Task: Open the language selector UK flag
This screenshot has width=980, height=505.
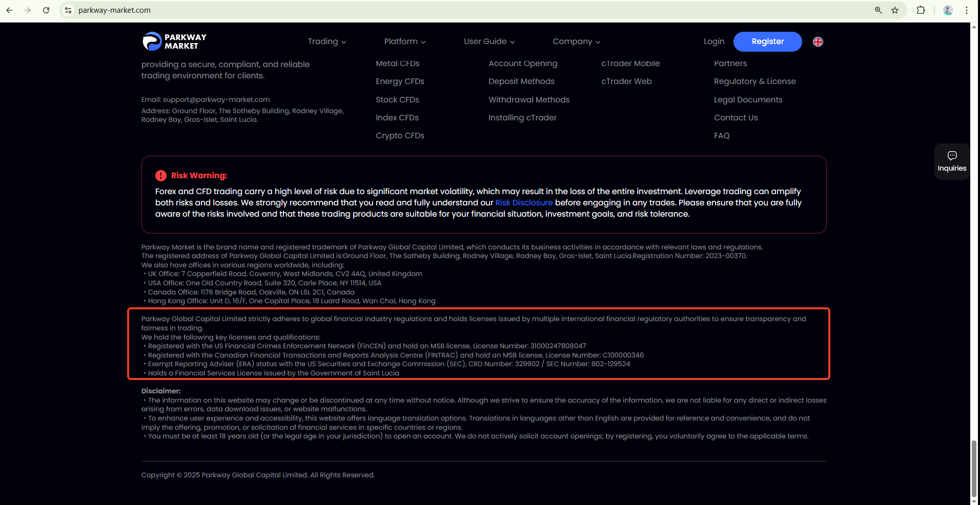Action: tap(818, 41)
